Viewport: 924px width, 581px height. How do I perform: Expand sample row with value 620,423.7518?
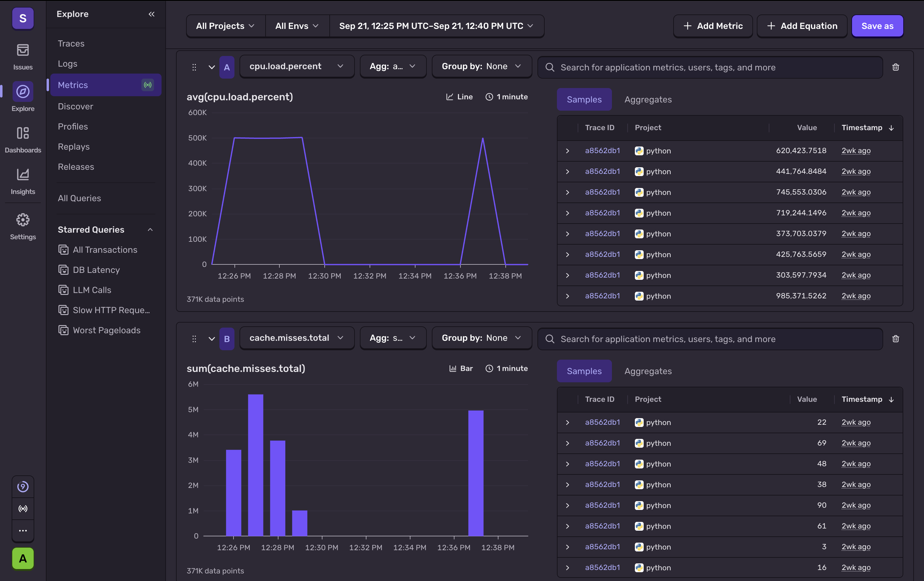(x=568, y=151)
